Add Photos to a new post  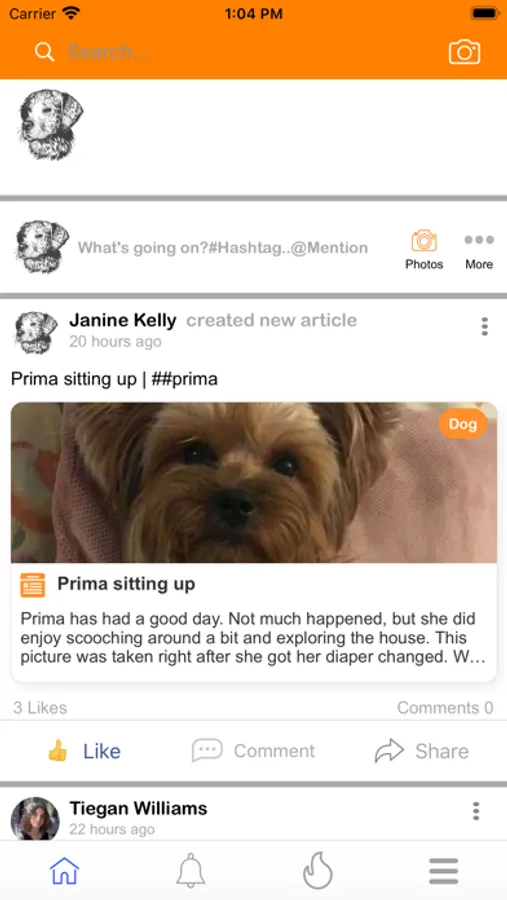[424, 250]
